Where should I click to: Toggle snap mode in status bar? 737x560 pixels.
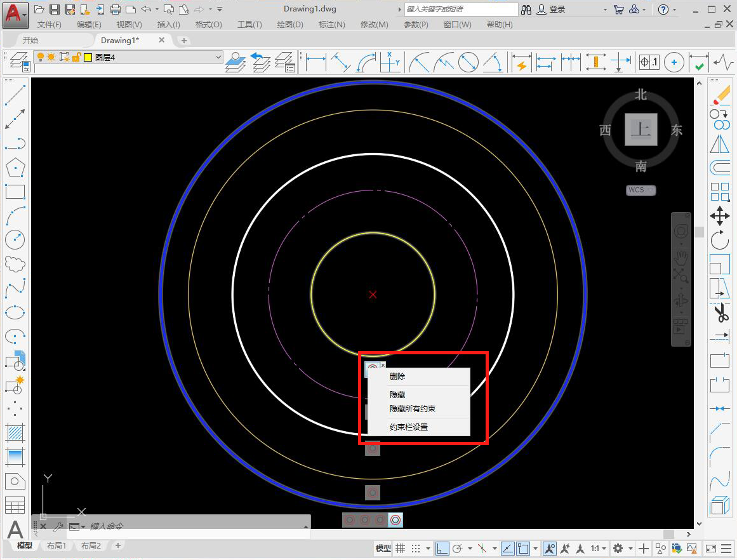(416, 548)
